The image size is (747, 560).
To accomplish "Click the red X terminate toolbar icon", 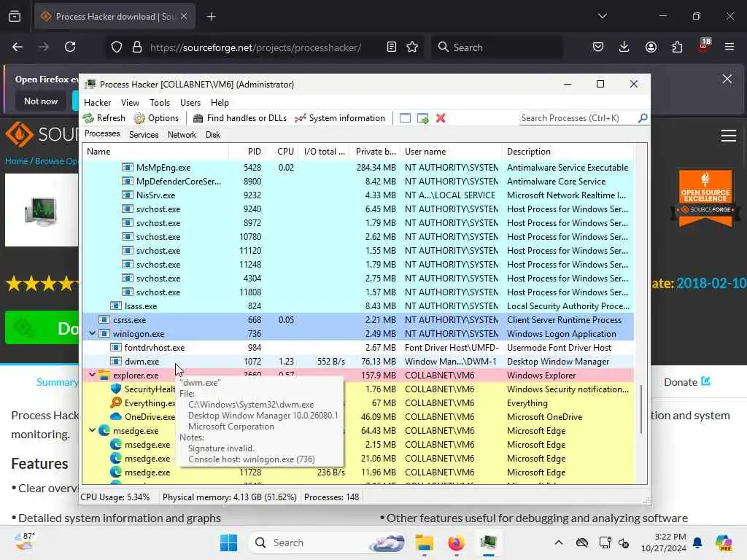I will 441,118.
